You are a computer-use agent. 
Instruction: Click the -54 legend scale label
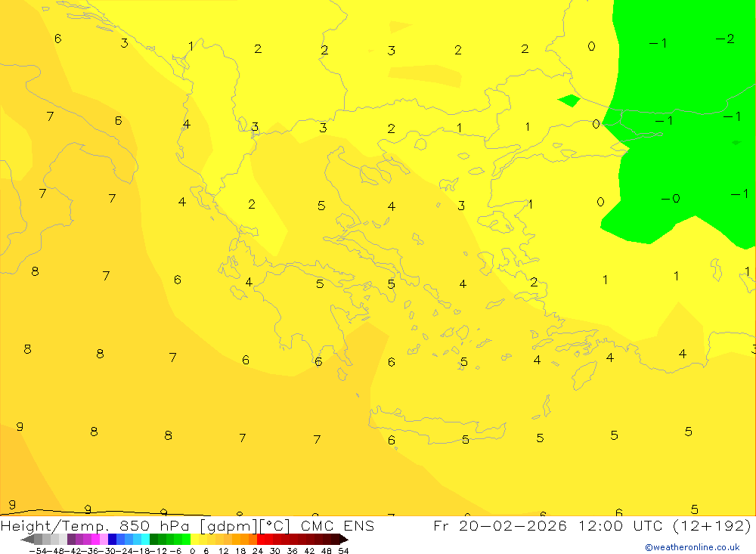(38, 551)
